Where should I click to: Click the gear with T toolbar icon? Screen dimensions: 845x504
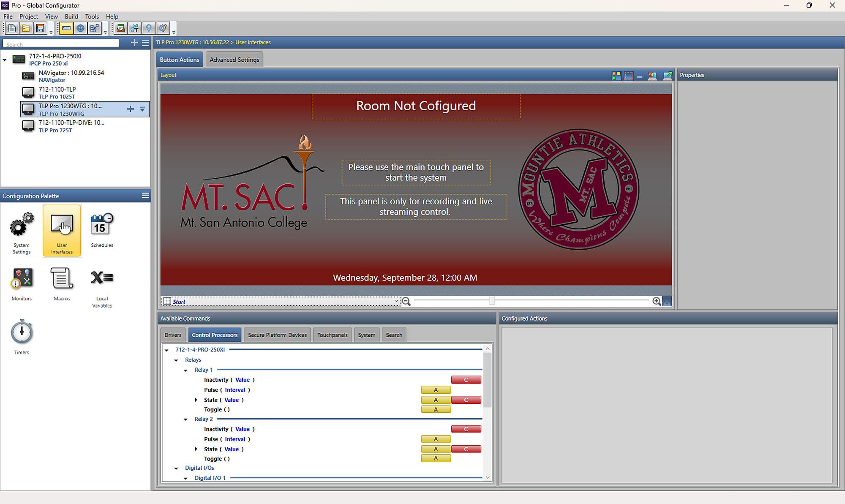(x=134, y=29)
